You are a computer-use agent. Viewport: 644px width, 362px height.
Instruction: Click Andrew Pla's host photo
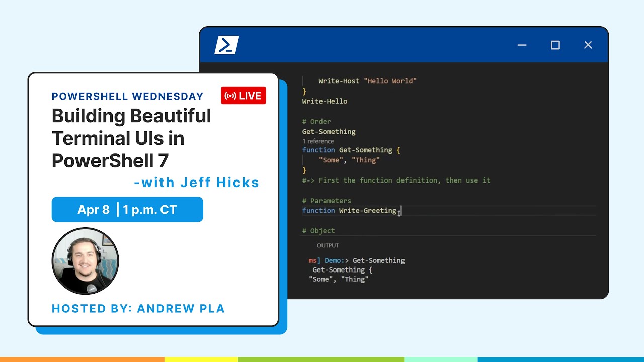click(x=86, y=261)
